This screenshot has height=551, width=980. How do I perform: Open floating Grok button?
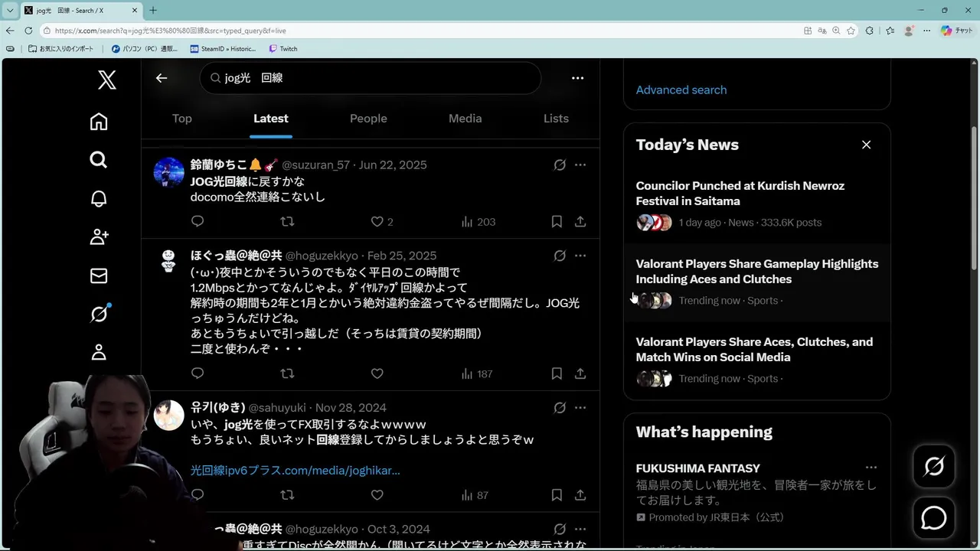tap(934, 466)
